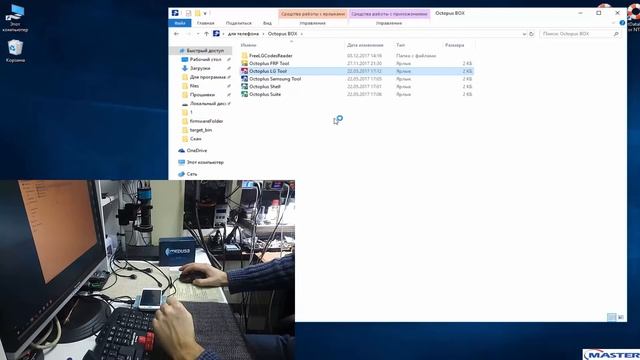
Task: Click the Explorer forward arrow
Action: click(189, 34)
